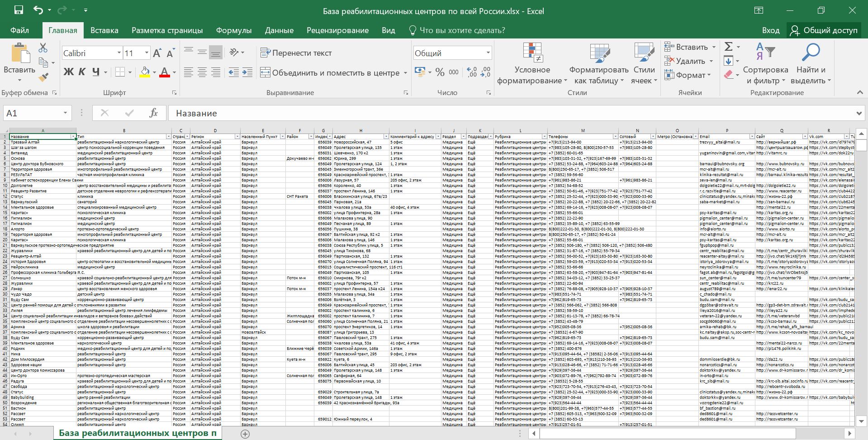868x440 pixels.
Task: Click the Save icon in title bar
Action: [19, 10]
